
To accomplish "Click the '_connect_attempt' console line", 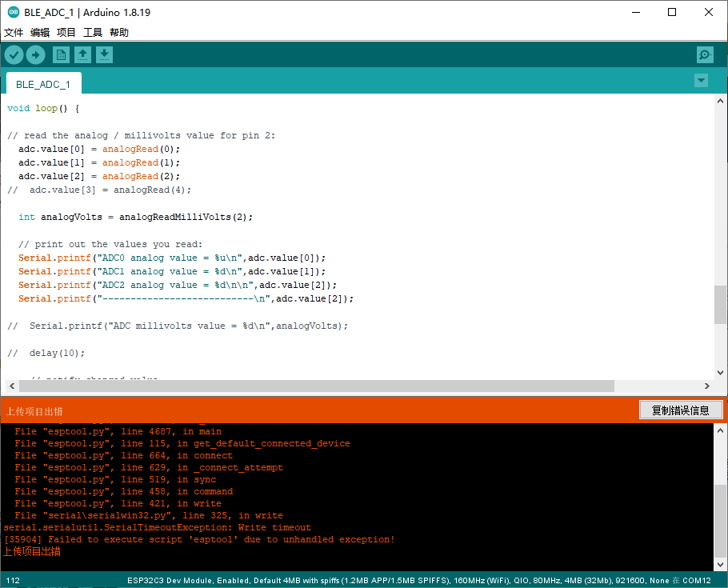I will (149, 468).
